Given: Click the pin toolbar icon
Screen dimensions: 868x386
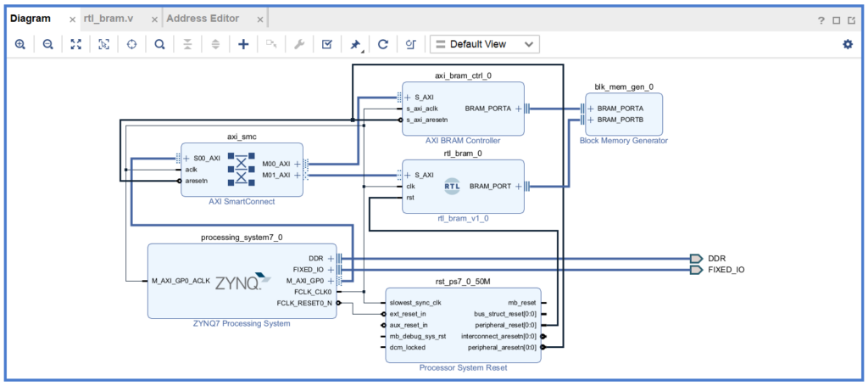Looking at the screenshot, I should pyautogui.click(x=355, y=45).
